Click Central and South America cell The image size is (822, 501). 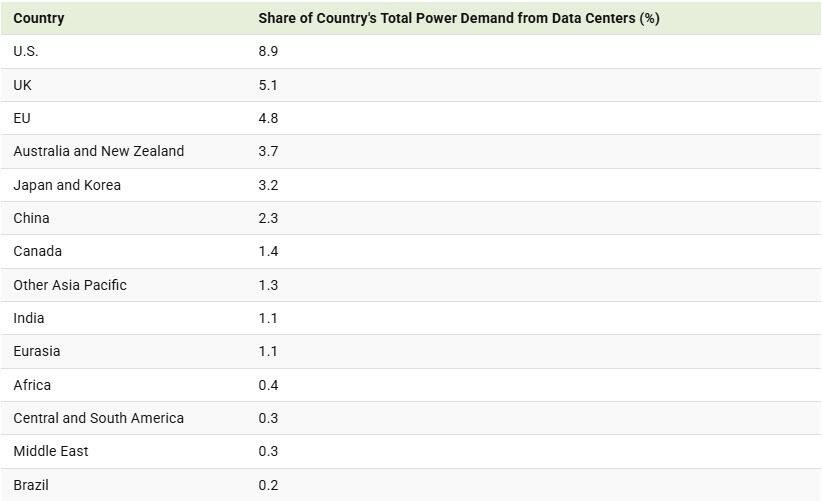tap(99, 418)
